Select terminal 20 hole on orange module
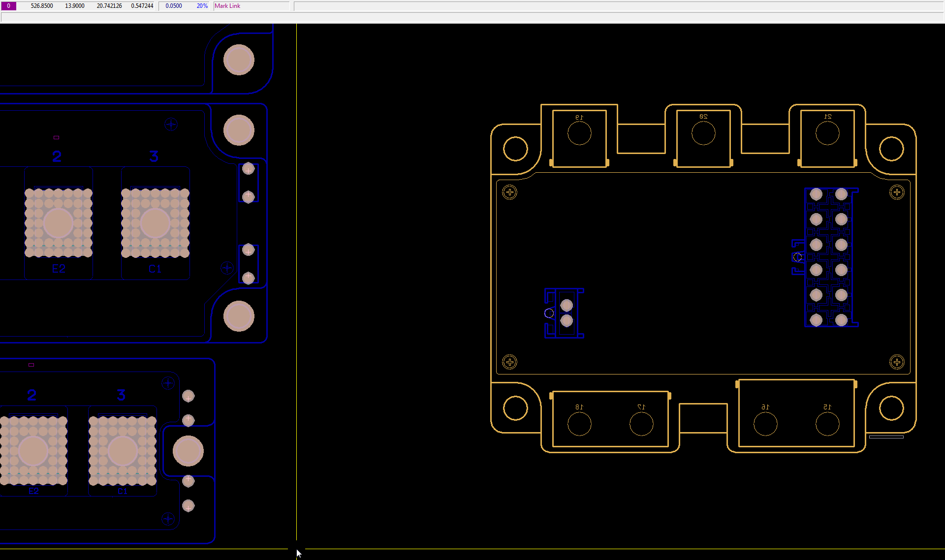The width and height of the screenshot is (945, 560). click(703, 133)
